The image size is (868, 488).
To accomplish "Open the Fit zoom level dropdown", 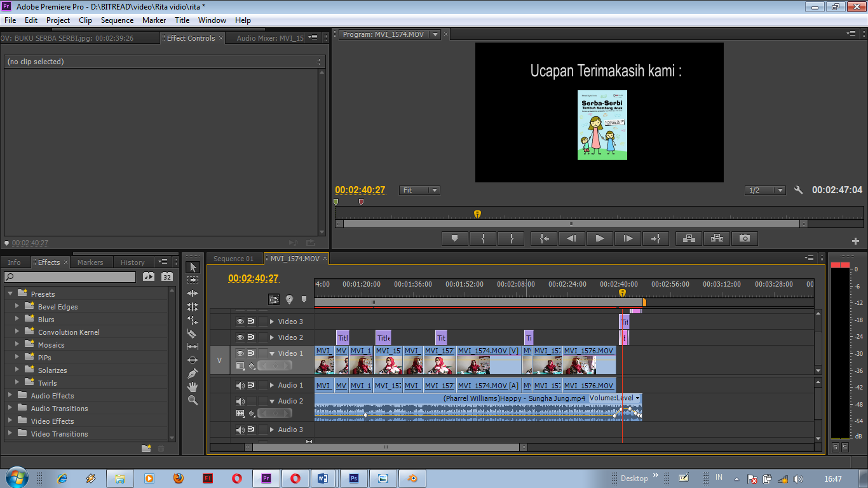I will tap(419, 190).
